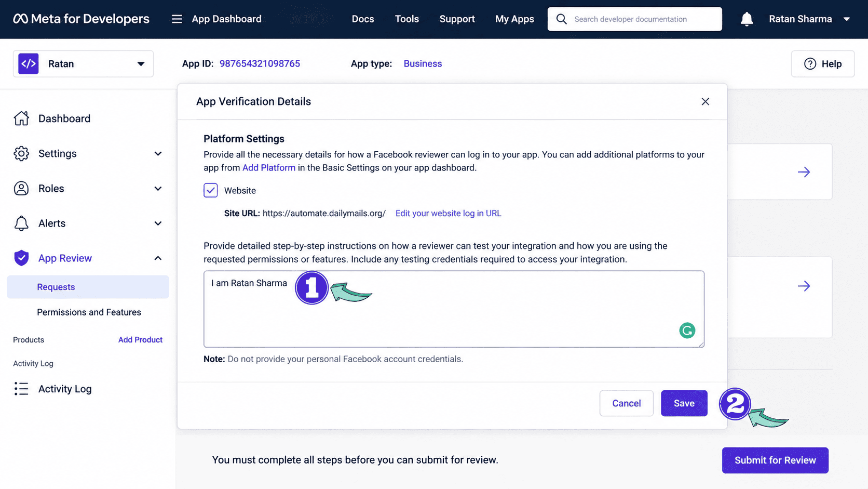
Task: Click the upper right arrow card icon
Action: (x=804, y=172)
